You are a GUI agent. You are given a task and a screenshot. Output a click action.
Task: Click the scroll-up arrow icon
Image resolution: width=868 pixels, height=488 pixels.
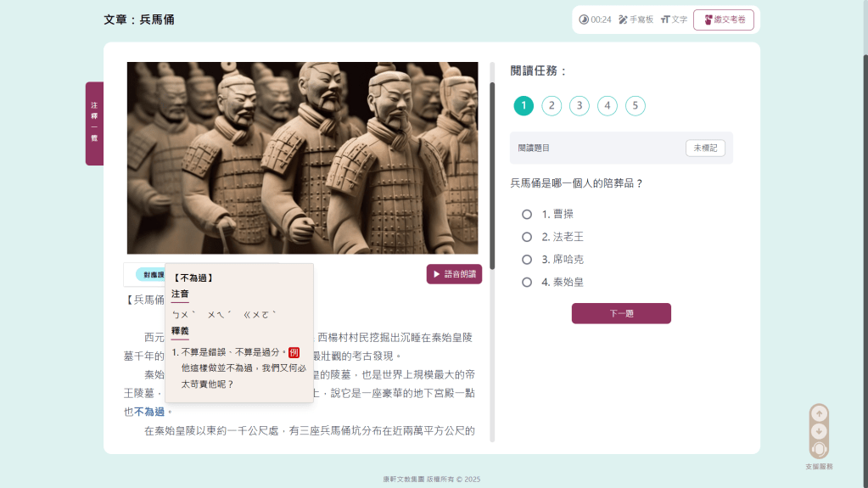click(x=819, y=414)
